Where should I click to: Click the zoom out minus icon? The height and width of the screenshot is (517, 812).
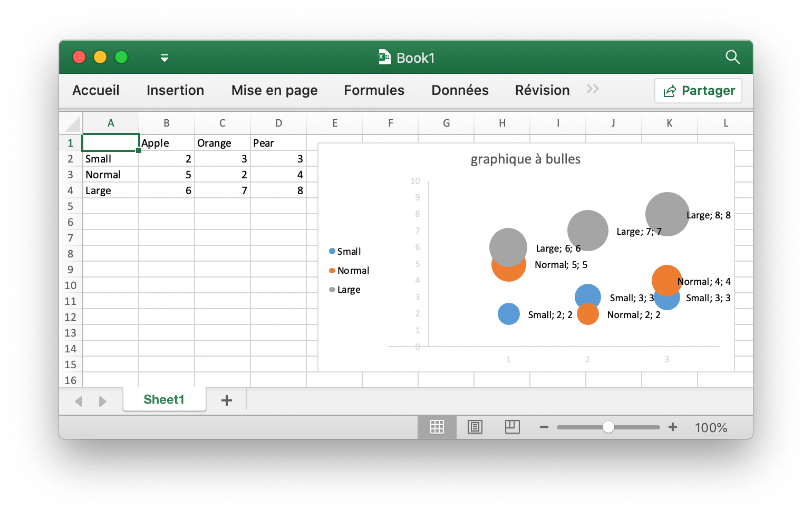coord(544,427)
